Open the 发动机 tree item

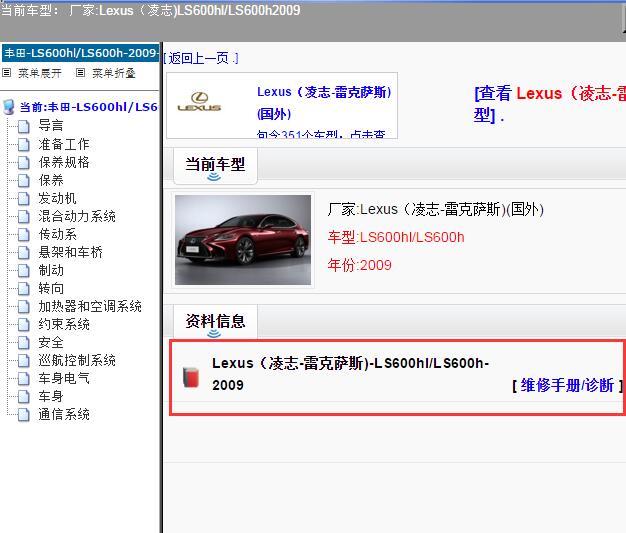(57, 198)
